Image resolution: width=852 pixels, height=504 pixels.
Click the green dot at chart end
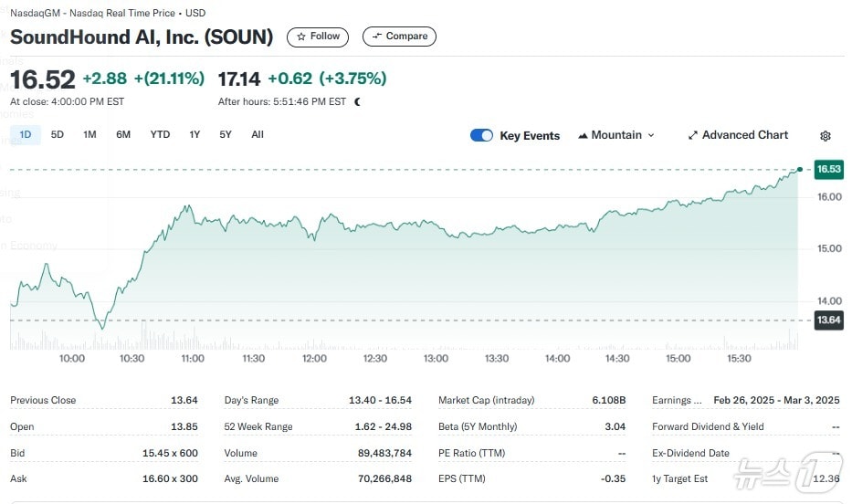800,169
